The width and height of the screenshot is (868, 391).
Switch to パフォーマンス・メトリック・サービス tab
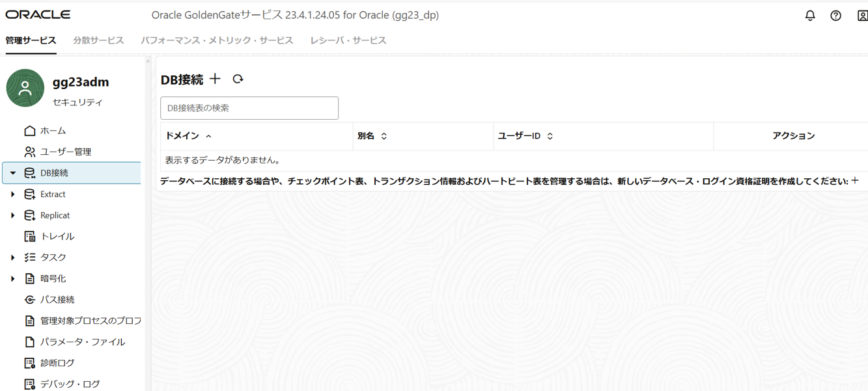tap(217, 40)
